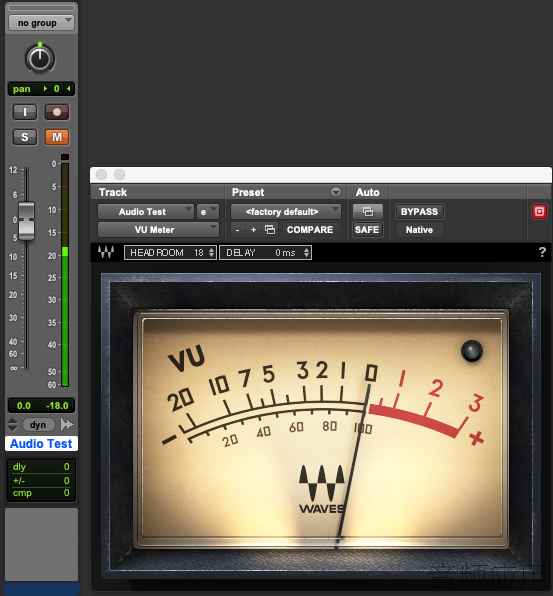
Task: Click the pan value field showing 0
Action: [x=41, y=89]
